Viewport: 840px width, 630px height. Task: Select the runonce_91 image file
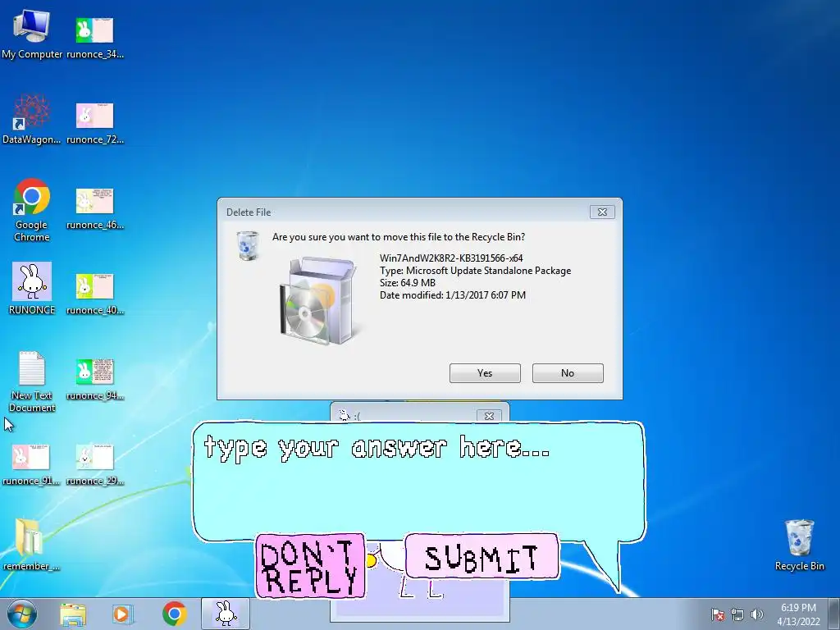31,464
